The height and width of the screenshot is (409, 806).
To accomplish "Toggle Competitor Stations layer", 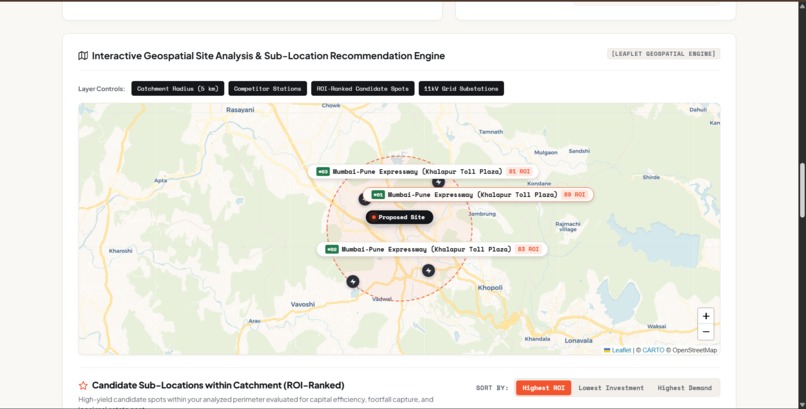I will 267,88.
